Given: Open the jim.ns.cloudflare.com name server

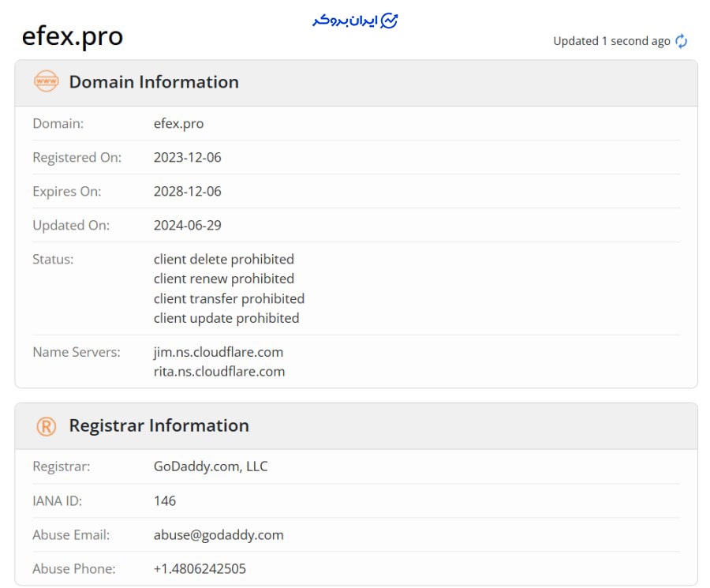Looking at the screenshot, I should click(218, 352).
